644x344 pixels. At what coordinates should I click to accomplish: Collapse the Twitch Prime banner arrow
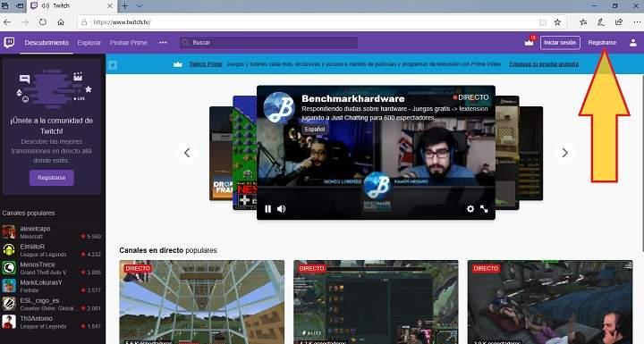coord(113,65)
